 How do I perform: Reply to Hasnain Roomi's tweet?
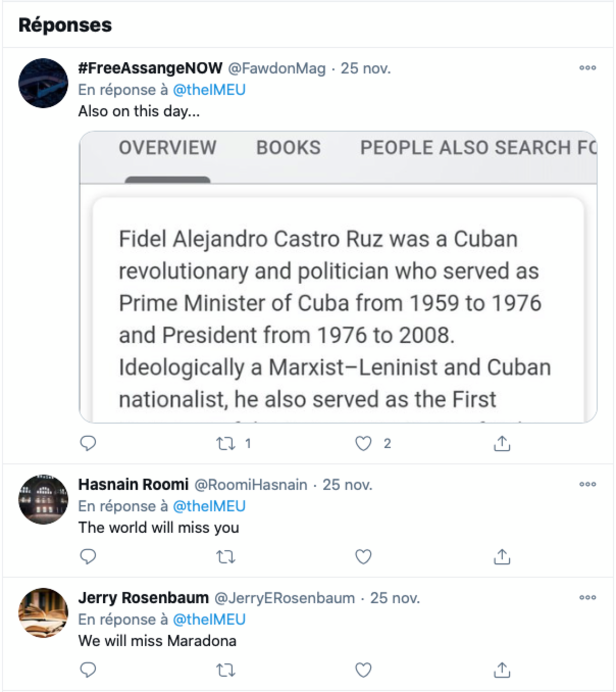click(88, 556)
